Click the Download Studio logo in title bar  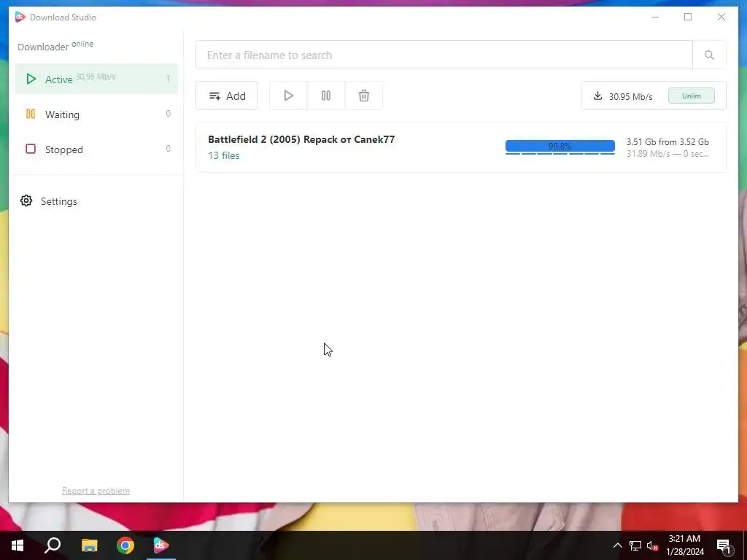click(20, 17)
